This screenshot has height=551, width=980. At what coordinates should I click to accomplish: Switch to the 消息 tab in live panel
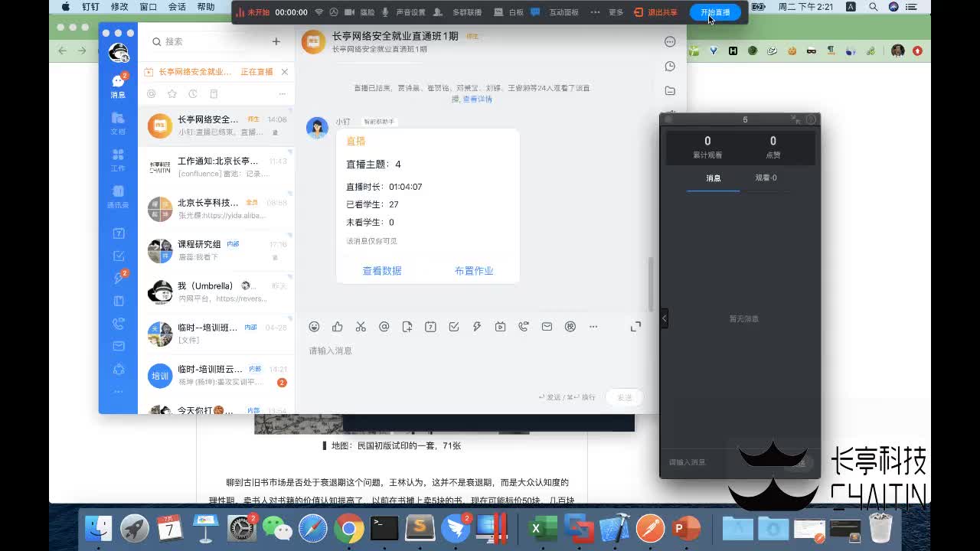coord(714,178)
